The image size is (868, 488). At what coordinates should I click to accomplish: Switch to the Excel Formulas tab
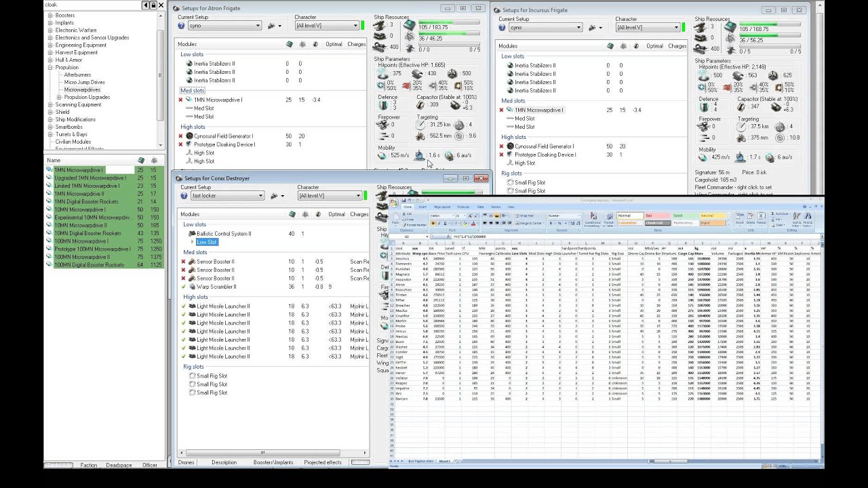[x=462, y=207]
